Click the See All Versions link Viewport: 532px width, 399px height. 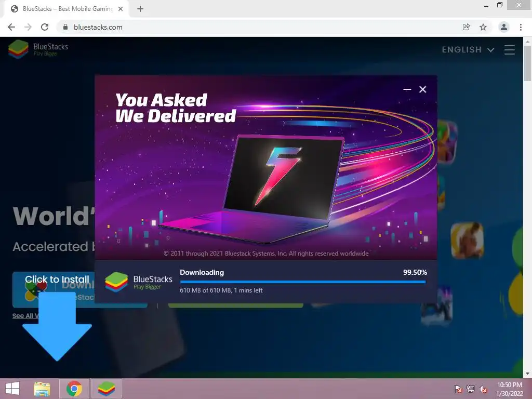pyautogui.click(x=25, y=316)
